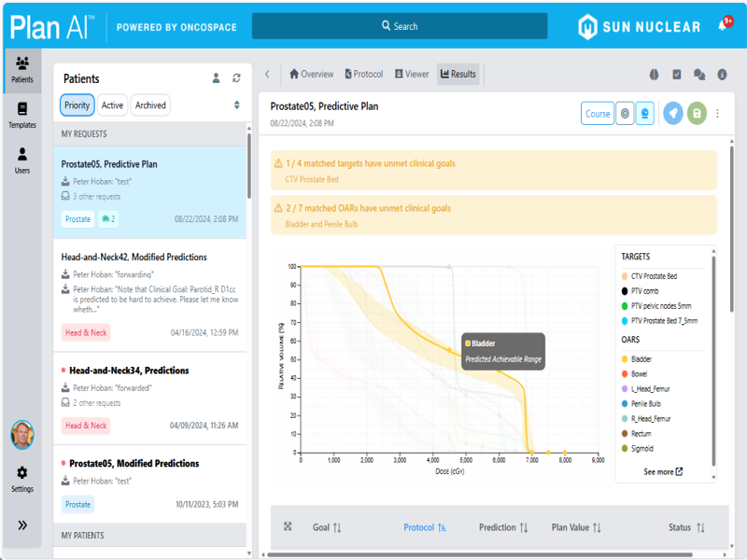Open the notifications bell

[x=723, y=26]
